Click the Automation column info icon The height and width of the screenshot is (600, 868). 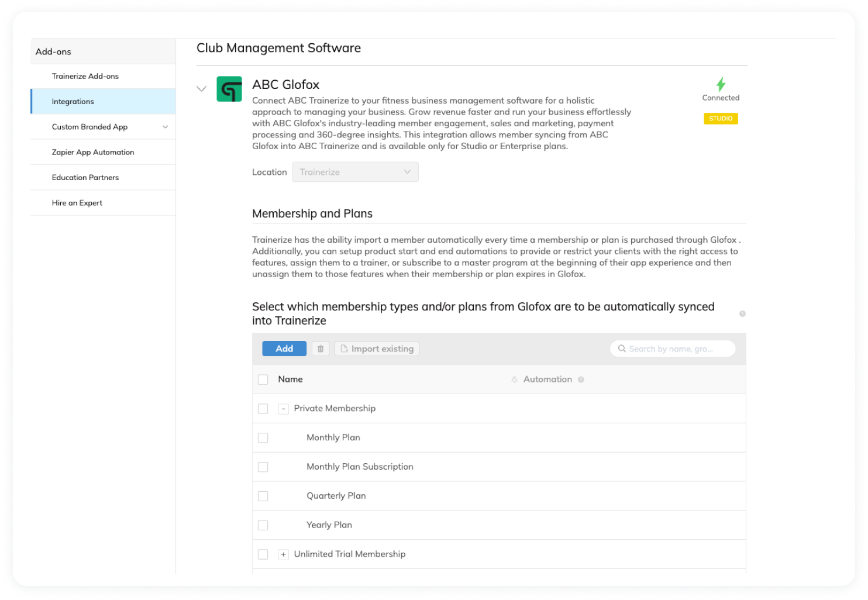(581, 380)
